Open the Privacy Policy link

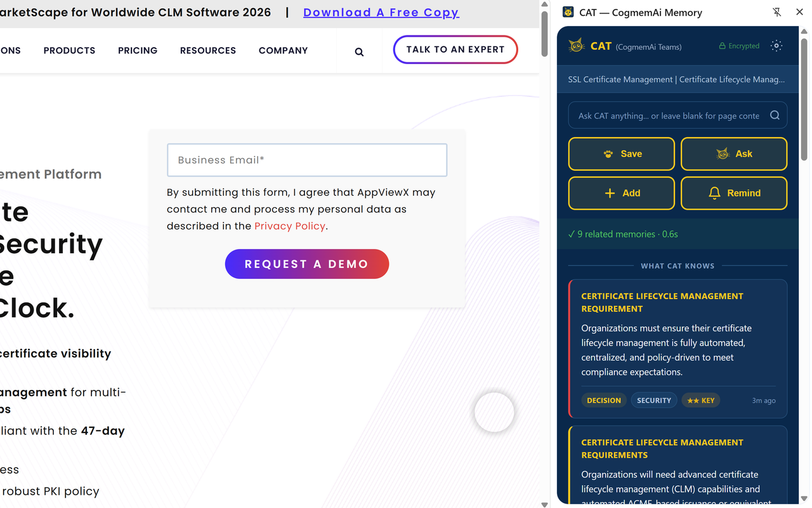click(290, 226)
